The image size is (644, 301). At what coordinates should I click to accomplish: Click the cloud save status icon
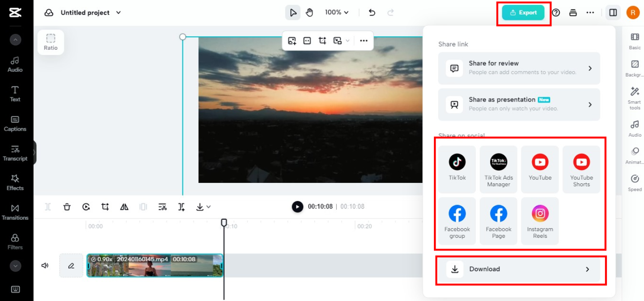click(49, 13)
